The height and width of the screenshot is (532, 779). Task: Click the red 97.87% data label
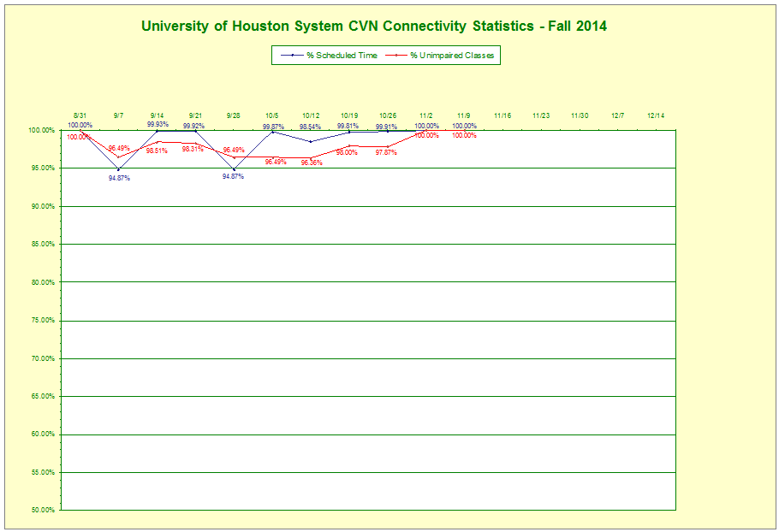[x=386, y=153]
